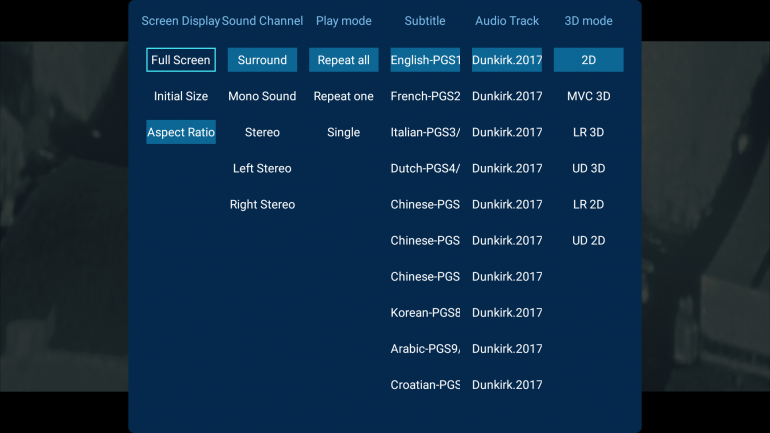Screen dimensions: 770x433
Task: Enable MVC 3D mode
Action: (588, 96)
